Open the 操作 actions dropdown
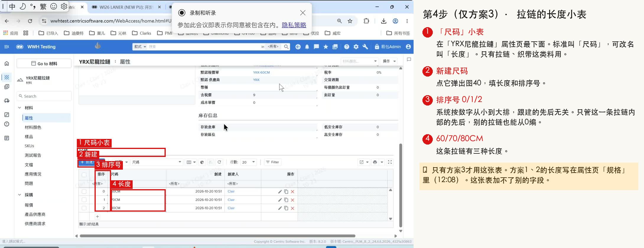 coord(389,61)
